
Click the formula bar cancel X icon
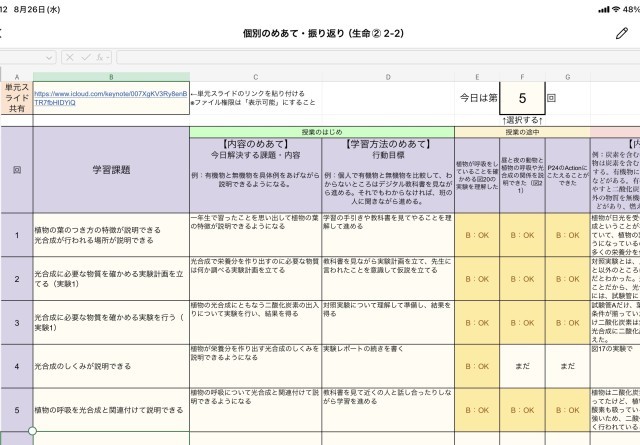click(x=70, y=58)
